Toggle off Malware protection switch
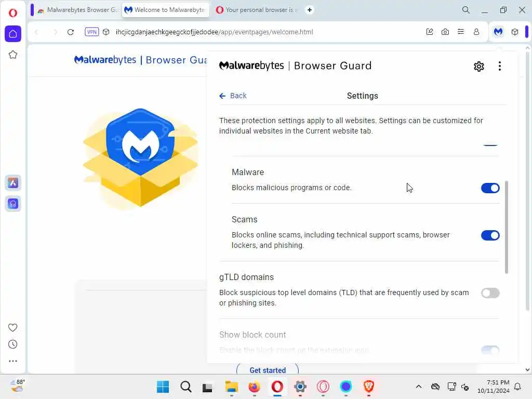This screenshot has height=399, width=532. pyautogui.click(x=490, y=188)
